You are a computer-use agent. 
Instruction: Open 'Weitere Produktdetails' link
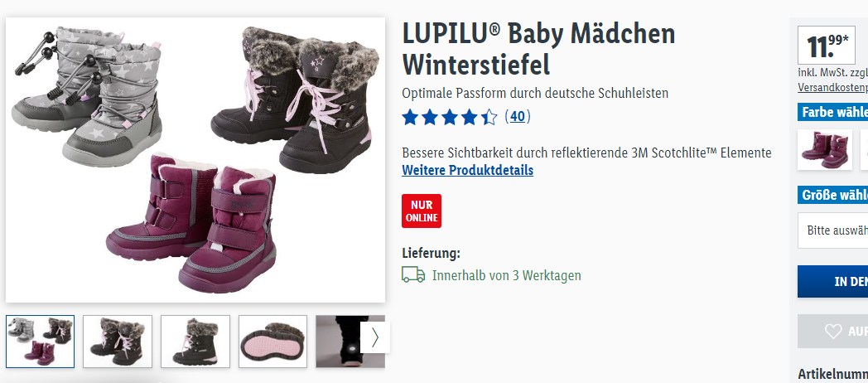coord(468,170)
